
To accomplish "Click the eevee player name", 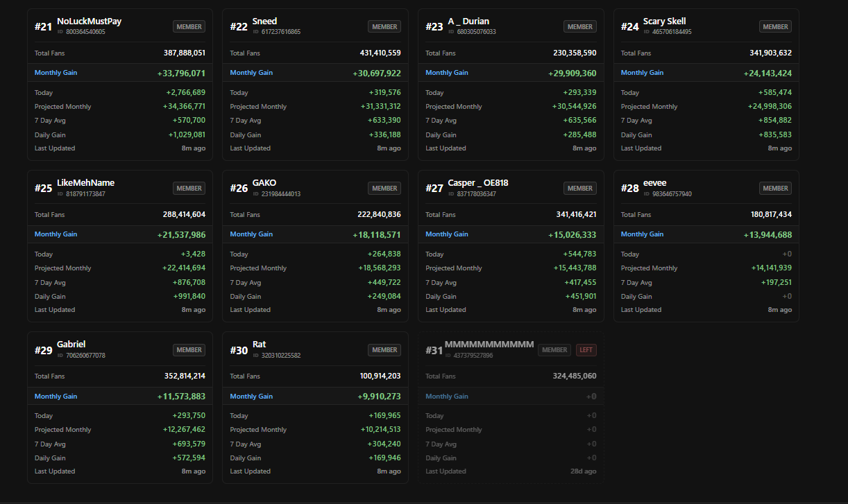I will coord(654,183).
